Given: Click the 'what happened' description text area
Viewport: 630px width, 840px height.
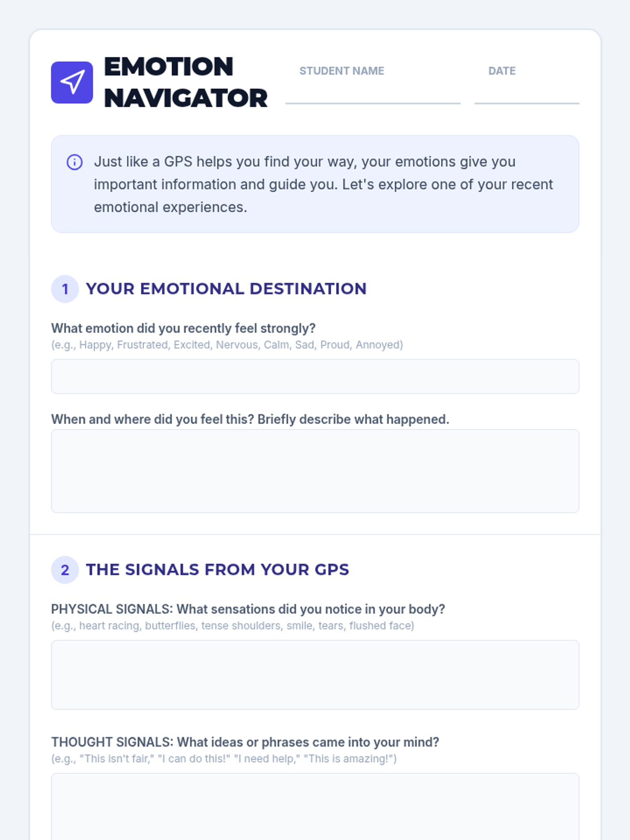Looking at the screenshot, I should pos(315,471).
